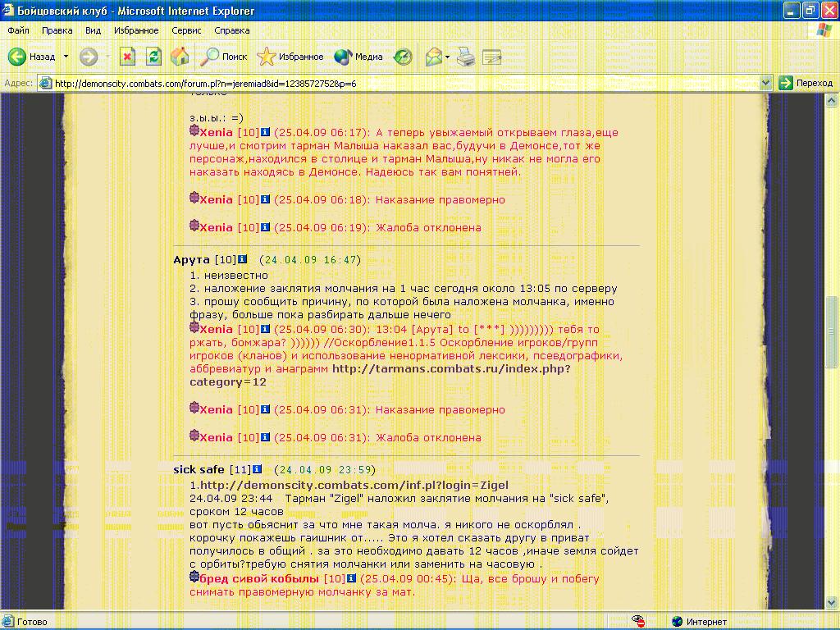Screen dimensions: 840x630
Task: Open the Избранное favorites toolbar button
Action: pos(290,57)
